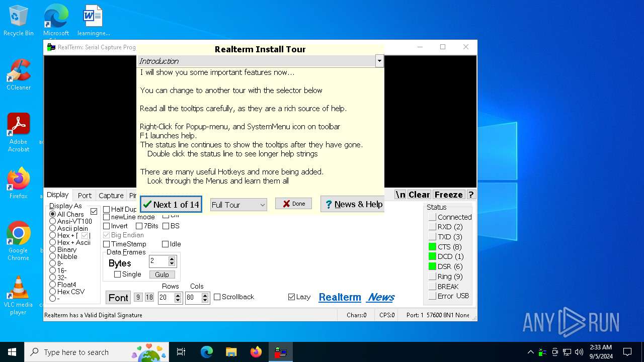The image size is (644, 362).
Task: Switch to the Capture tab
Action: pos(111,196)
